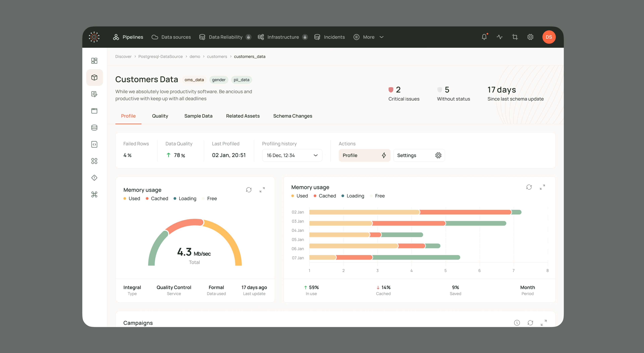Open Incidents in navigation

point(330,37)
